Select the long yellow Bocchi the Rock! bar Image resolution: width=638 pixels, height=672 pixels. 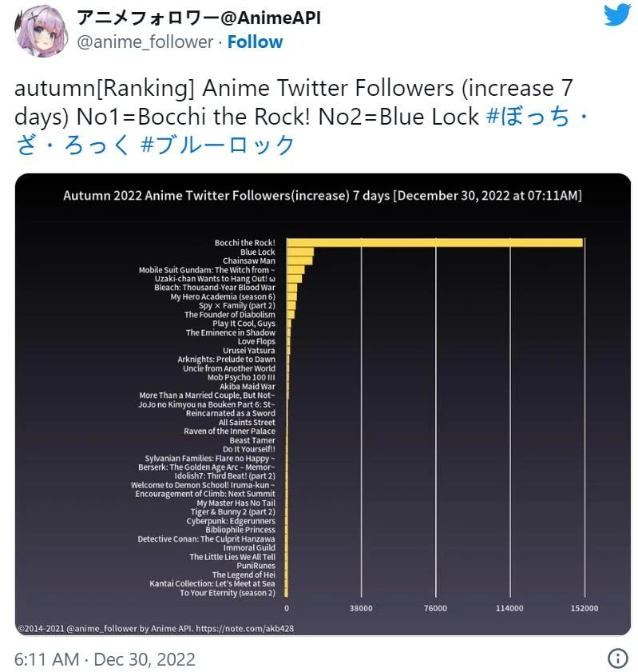(x=434, y=242)
